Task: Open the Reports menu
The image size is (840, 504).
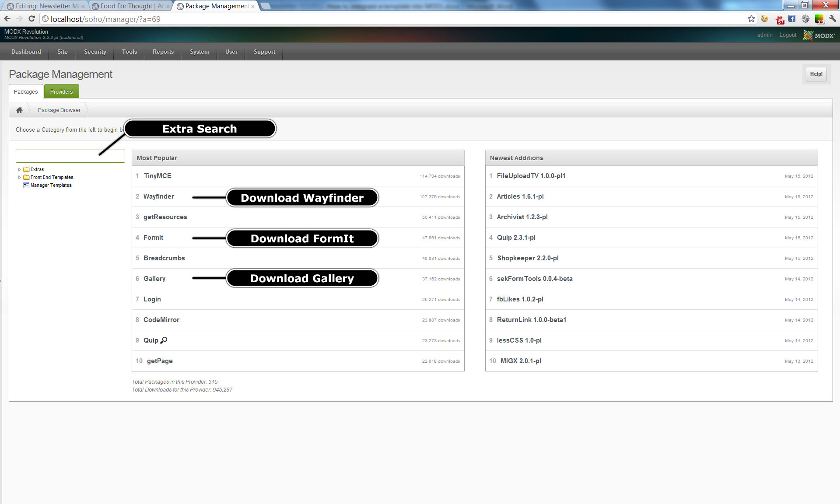Action: (163, 52)
